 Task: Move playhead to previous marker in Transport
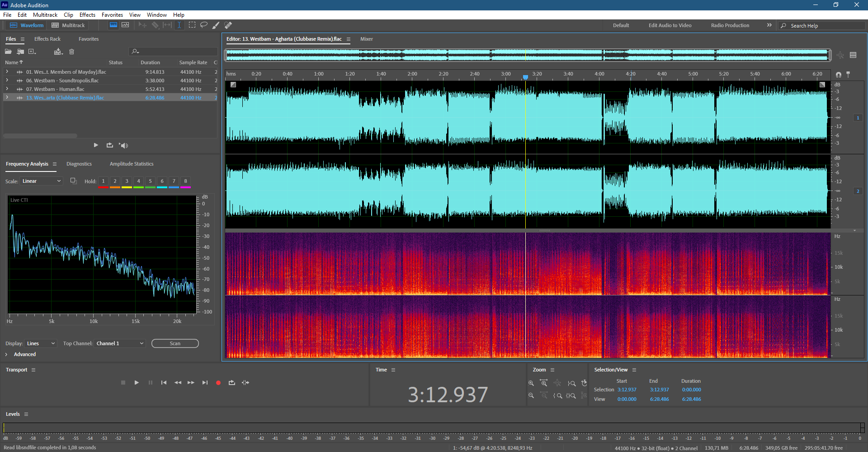pos(164,383)
